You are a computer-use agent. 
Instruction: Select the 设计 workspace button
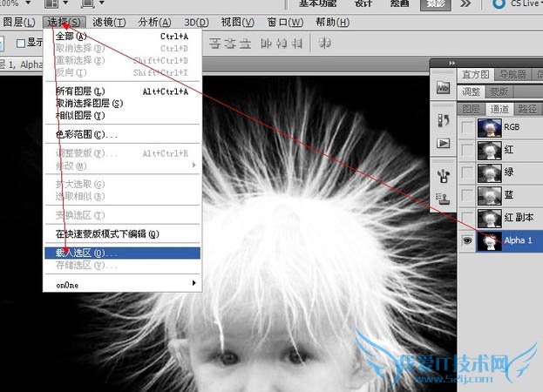[x=363, y=3]
